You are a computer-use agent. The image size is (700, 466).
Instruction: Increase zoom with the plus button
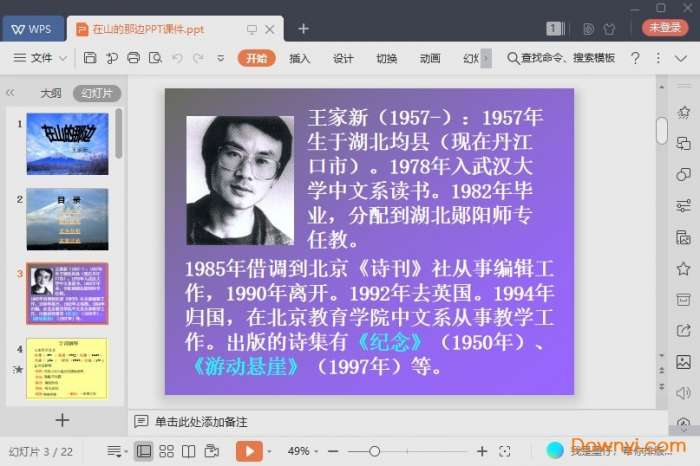click(x=482, y=452)
